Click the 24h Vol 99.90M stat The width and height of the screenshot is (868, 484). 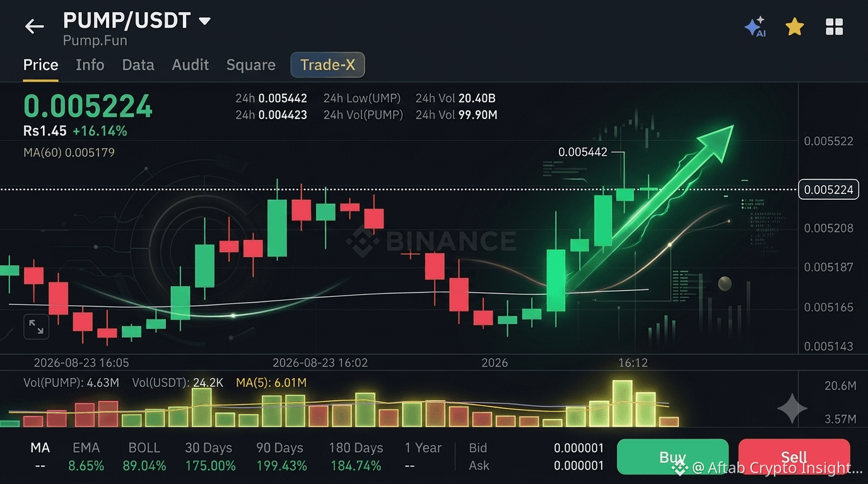pos(457,115)
